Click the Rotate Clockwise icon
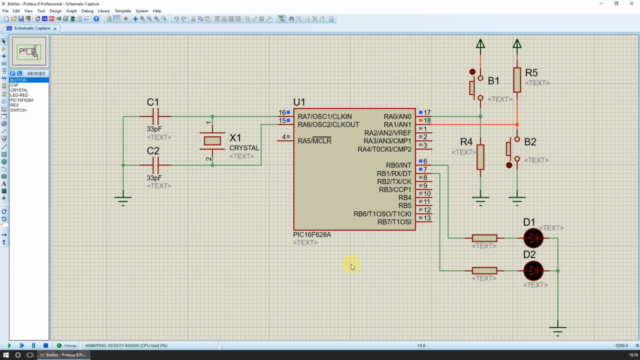This screenshot has width=640, height=360. (4, 212)
